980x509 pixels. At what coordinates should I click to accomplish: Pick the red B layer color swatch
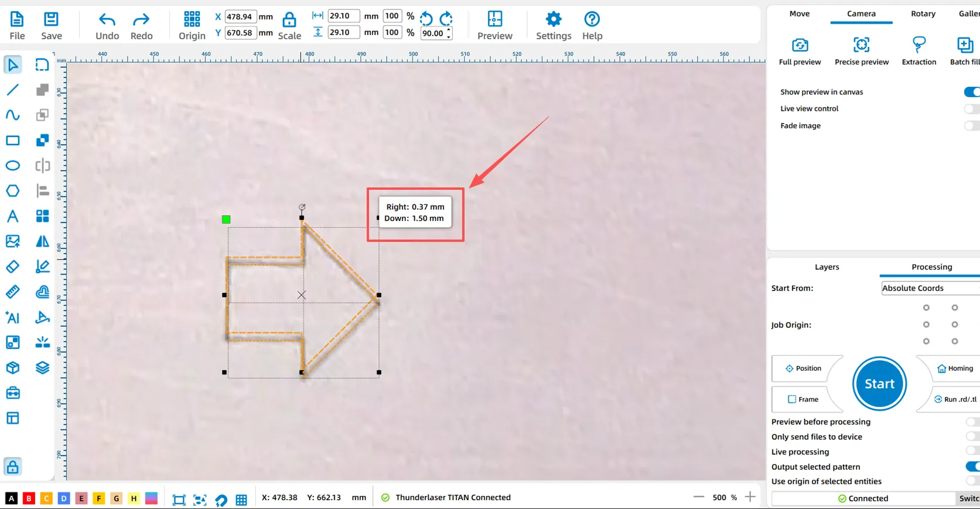click(29, 498)
